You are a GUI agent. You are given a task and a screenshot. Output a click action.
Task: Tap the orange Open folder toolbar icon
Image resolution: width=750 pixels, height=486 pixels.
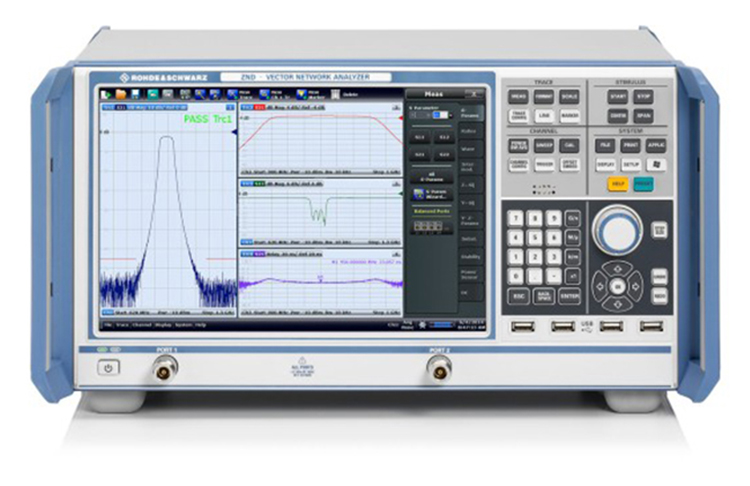tap(121, 94)
